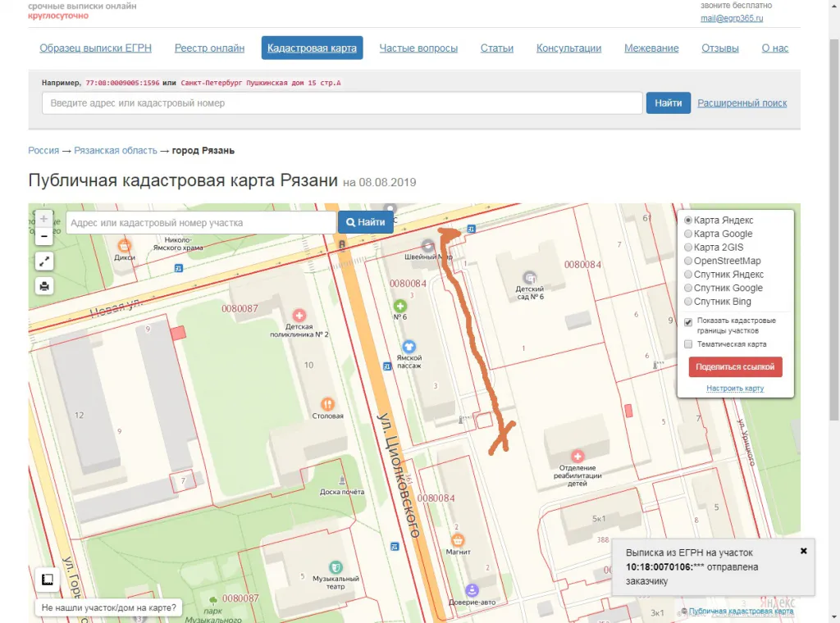This screenshot has width=840, height=623.
Task: Click the Магнит shop marker
Action: tap(459, 539)
